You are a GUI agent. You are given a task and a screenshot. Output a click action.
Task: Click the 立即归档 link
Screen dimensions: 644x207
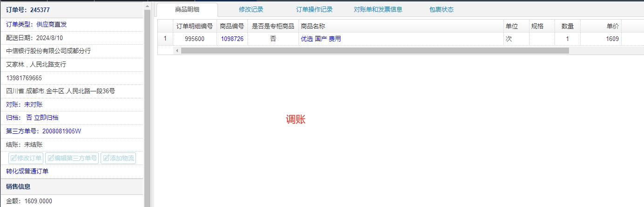(x=46, y=118)
